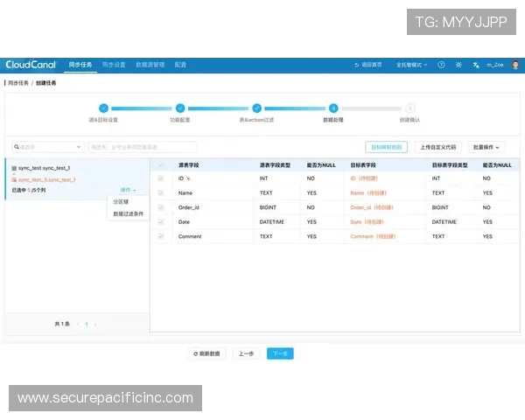The image size is (525, 420).
Task: Click the step 5 创建确认 circle
Action: [x=409, y=108]
